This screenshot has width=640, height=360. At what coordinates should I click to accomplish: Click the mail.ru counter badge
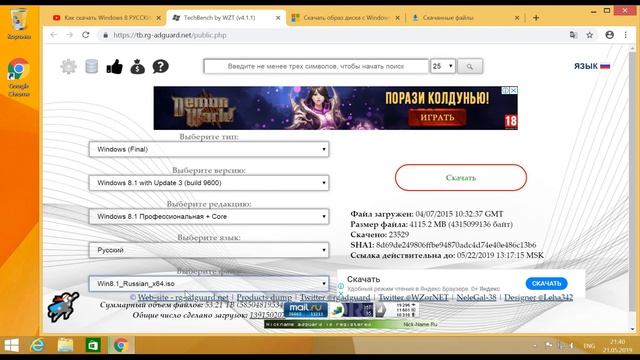point(306,310)
